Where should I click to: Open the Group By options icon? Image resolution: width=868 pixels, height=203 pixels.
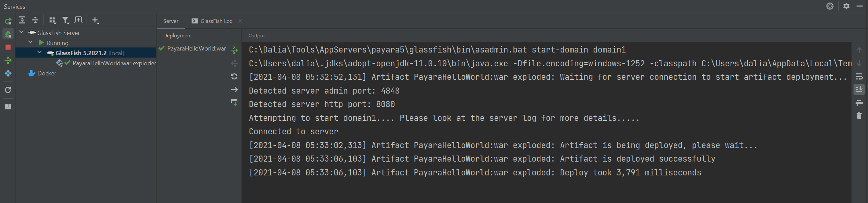coord(52,21)
